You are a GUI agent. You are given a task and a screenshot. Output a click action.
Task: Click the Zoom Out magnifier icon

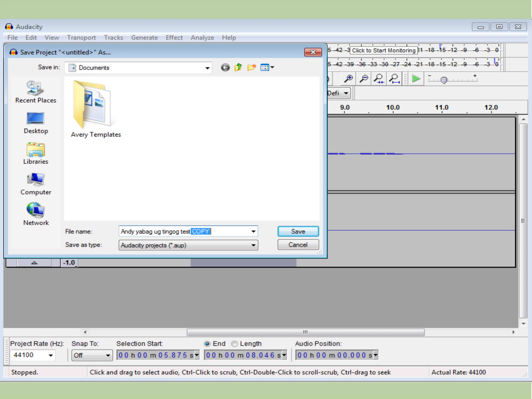(x=363, y=78)
